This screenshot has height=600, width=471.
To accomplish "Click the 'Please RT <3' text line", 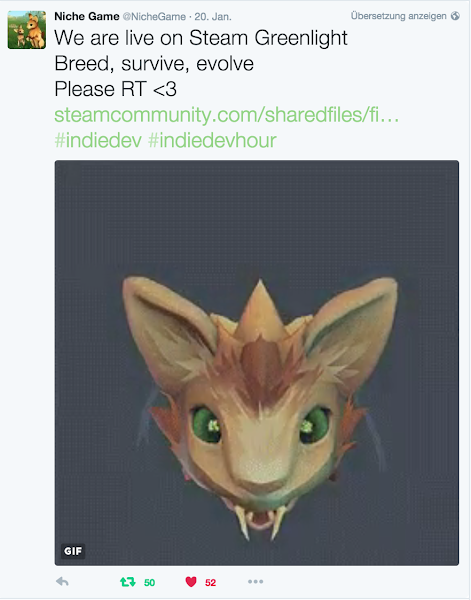I will point(116,89).
